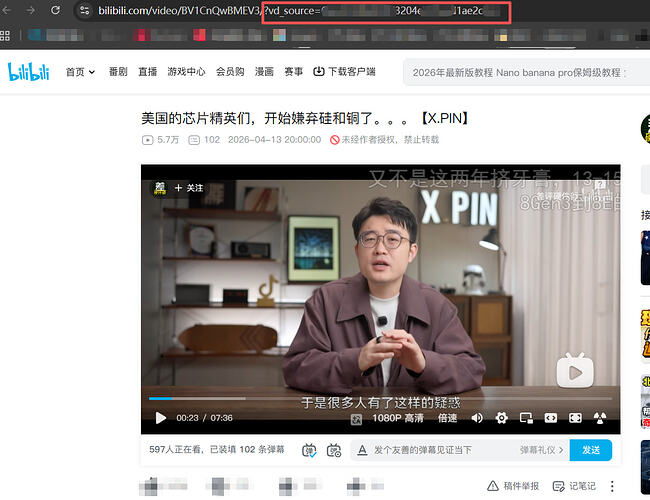Reload the page in the browser
The image size is (650, 500).
coord(55,10)
